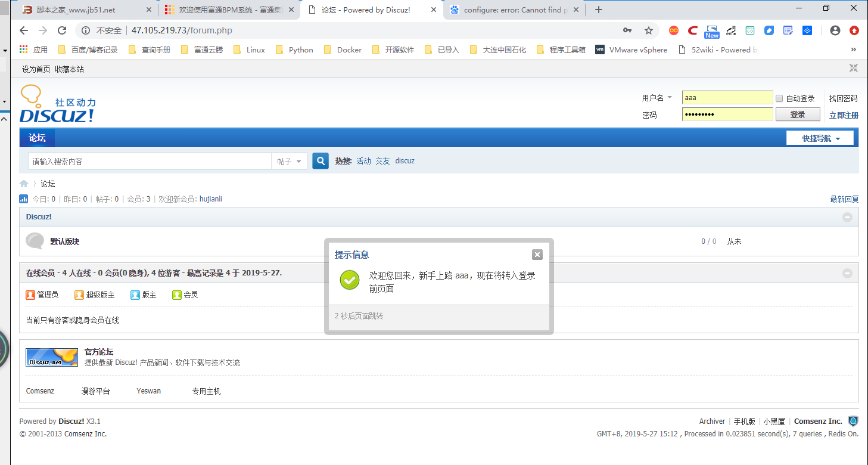
Task: Click the Discuz! community logo
Action: pos(58,104)
